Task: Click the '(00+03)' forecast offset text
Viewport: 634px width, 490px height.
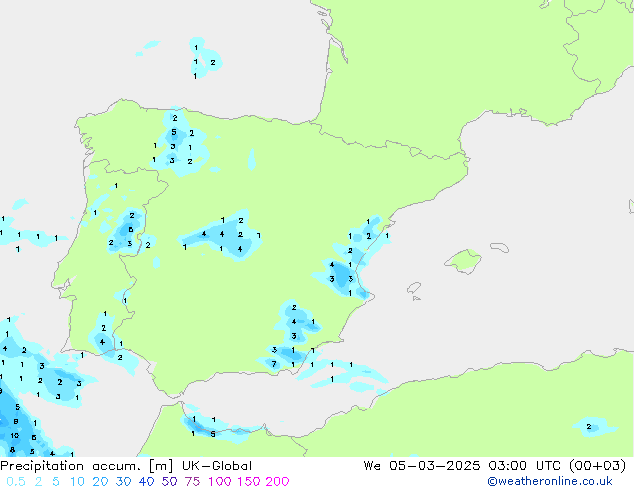Action: (x=597, y=466)
